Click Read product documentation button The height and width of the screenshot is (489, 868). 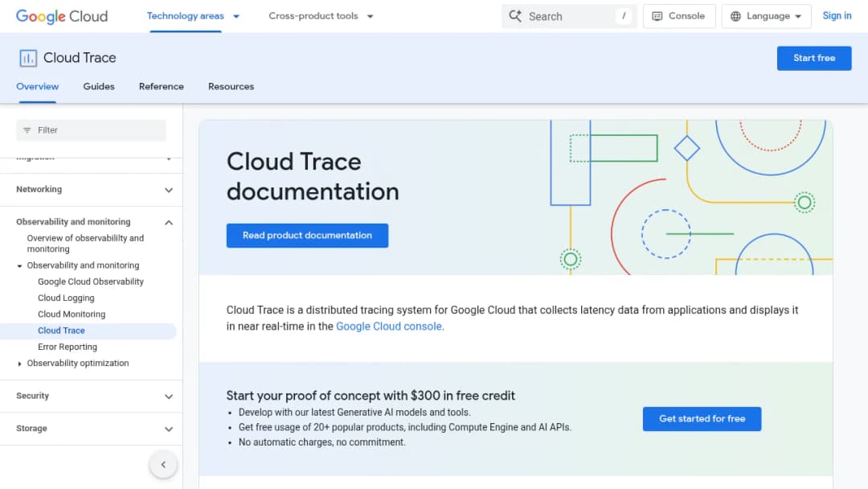307,236
